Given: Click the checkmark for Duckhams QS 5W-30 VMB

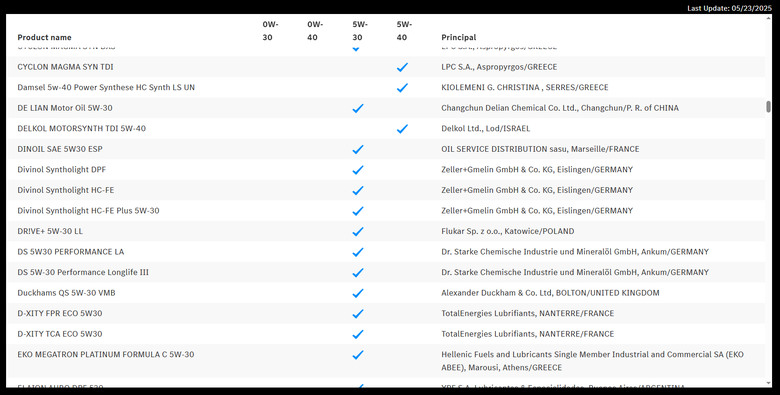Looking at the screenshot, I should [x=358, y=293].
